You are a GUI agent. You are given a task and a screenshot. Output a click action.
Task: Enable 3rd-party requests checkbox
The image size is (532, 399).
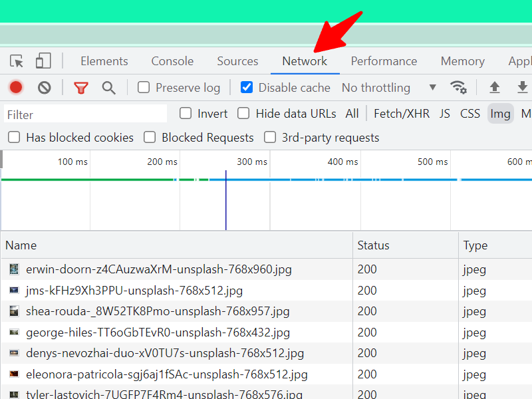[270, 138]
